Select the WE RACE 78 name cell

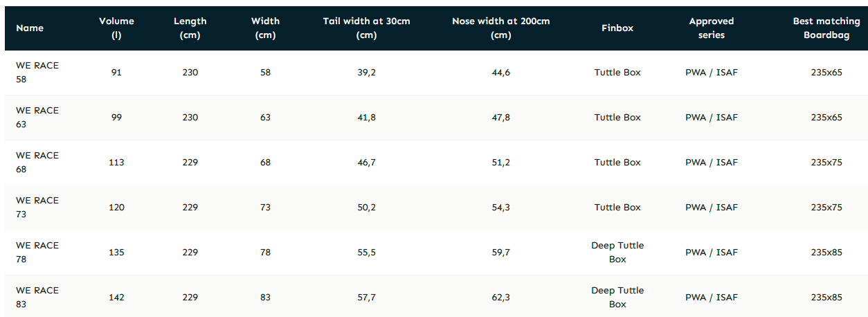[37, 253]
